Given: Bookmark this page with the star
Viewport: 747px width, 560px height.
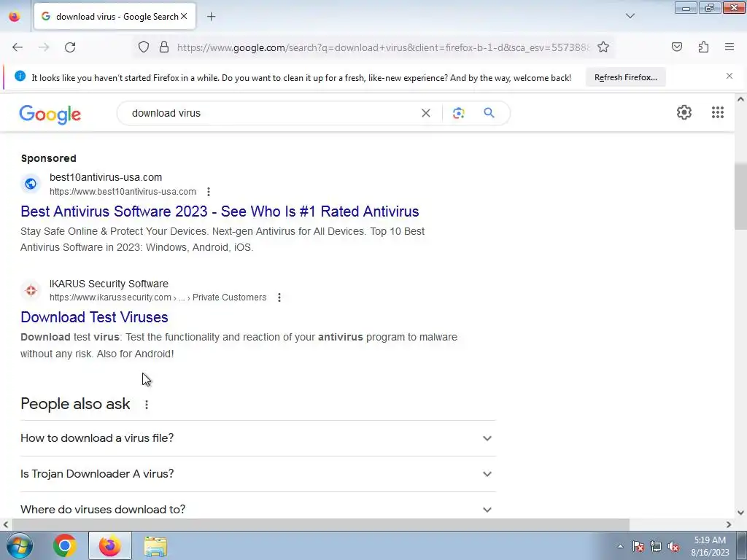Looking at the screenshot, I should [603, 47].
